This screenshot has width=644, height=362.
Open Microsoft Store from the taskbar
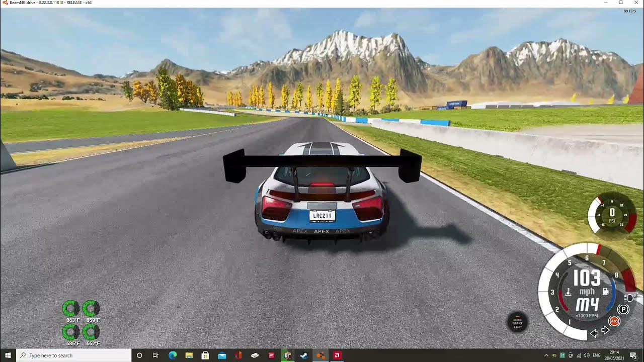click(x=205, y=355)
